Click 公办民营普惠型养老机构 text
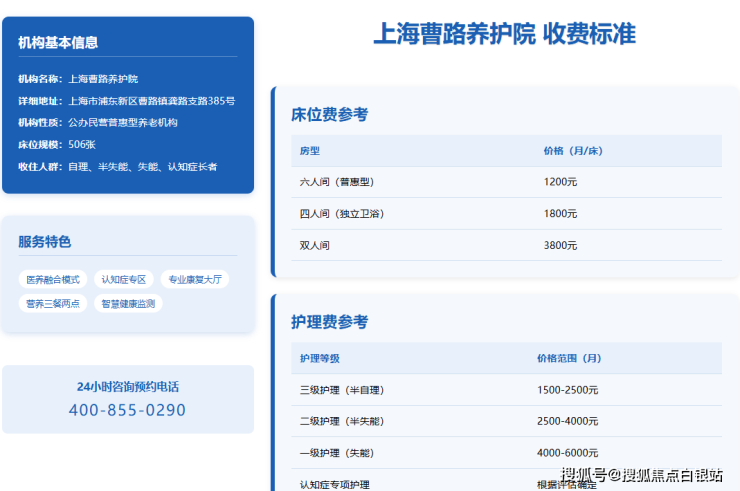The height and width of the screenshot is (491, 740). pyautogui.click(x=123, y=122)
